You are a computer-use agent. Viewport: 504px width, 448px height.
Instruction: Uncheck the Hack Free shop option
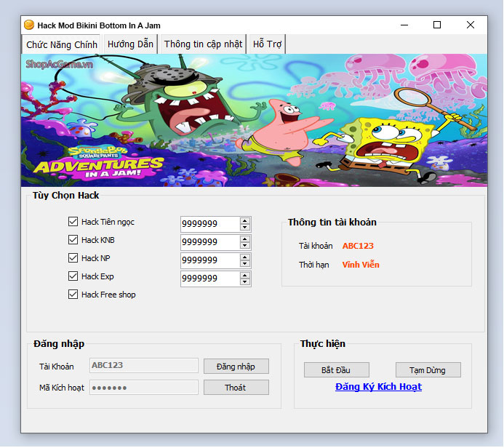point(73,295)
